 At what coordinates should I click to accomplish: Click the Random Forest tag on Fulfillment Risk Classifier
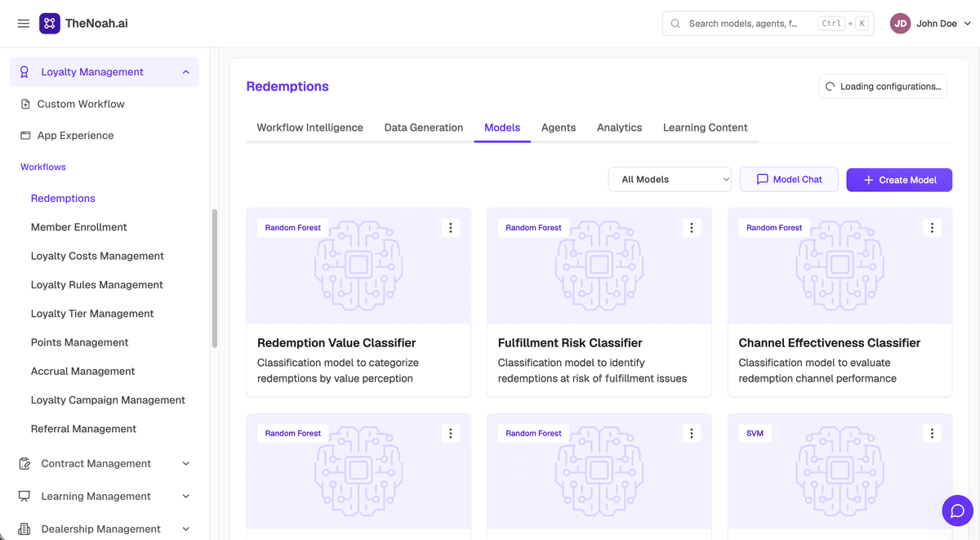(533, 228)
